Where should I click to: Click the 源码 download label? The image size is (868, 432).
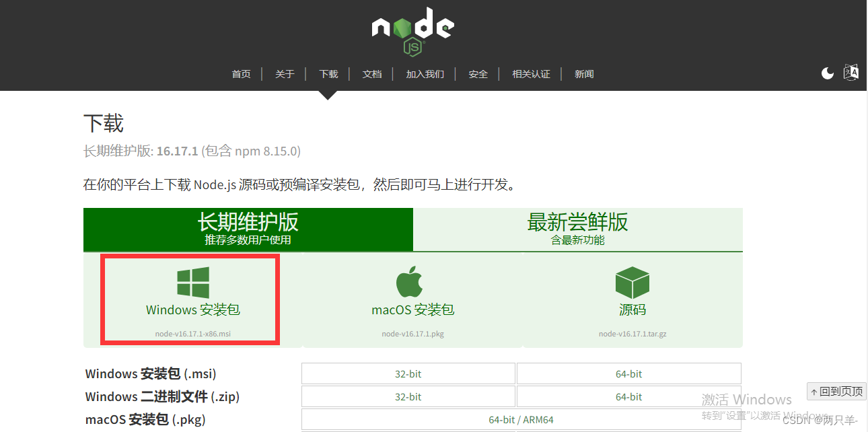point(632,310)
